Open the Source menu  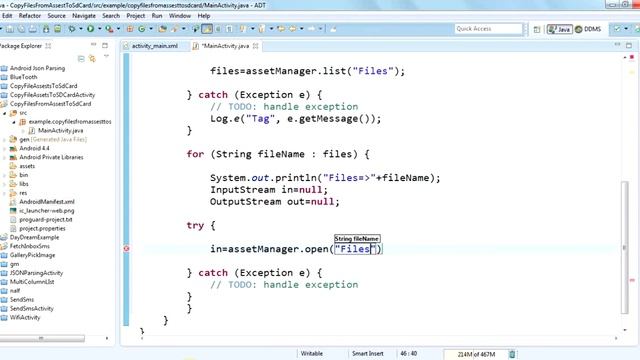[56, 16]
